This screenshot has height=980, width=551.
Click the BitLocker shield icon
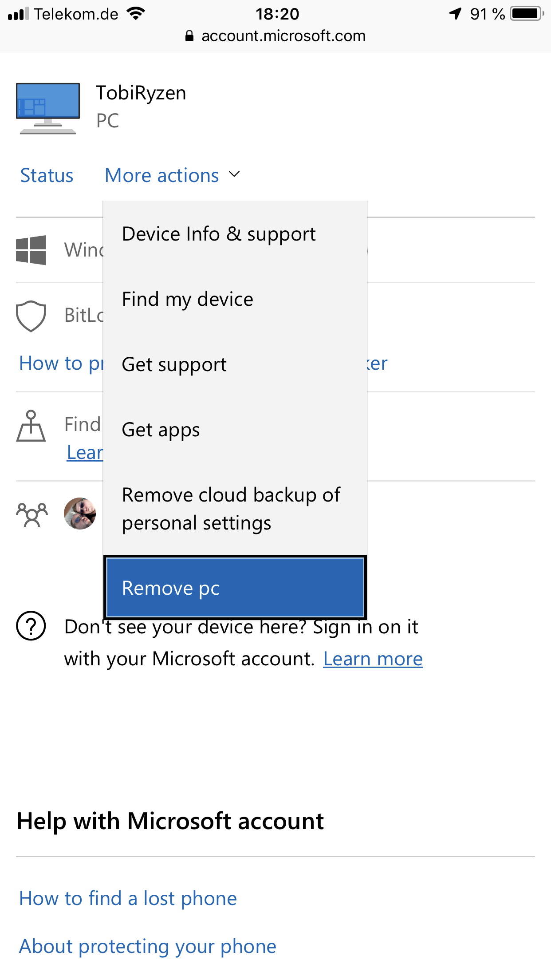31,316
